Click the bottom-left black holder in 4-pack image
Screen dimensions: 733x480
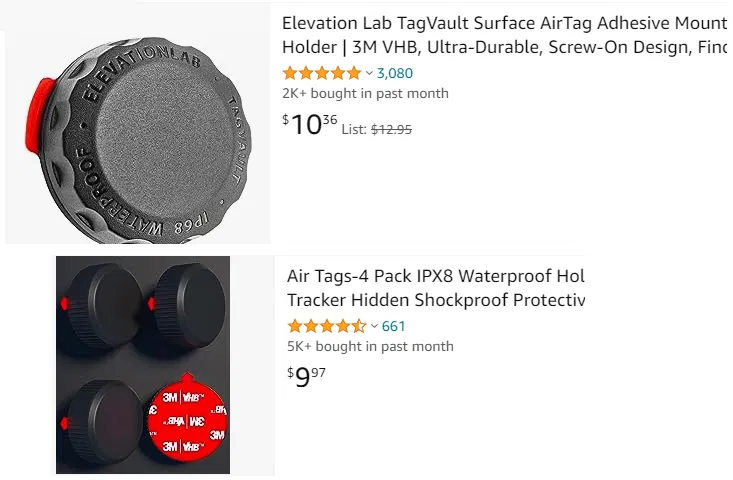[x=103, y=420]
